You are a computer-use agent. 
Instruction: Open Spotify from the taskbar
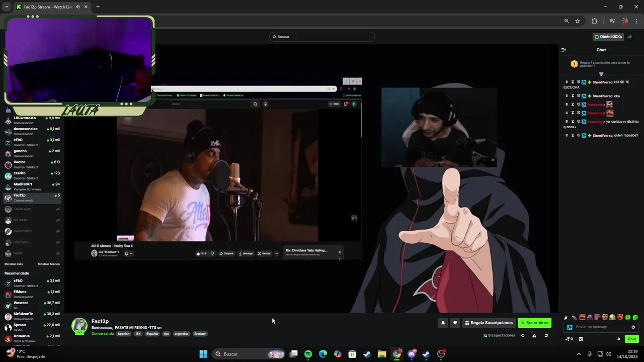tap(308, 354)
